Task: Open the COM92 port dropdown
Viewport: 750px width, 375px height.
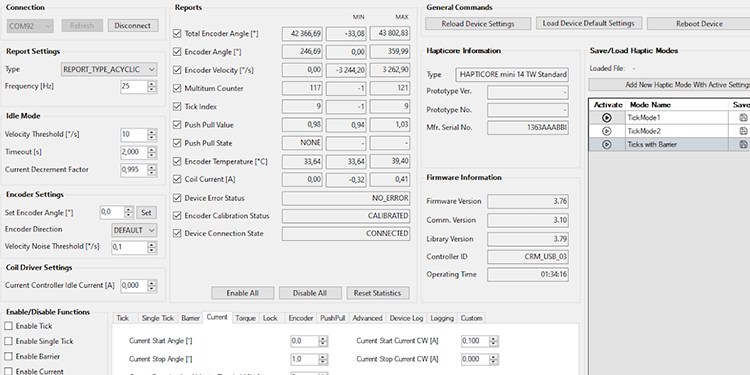Action: 30,26
